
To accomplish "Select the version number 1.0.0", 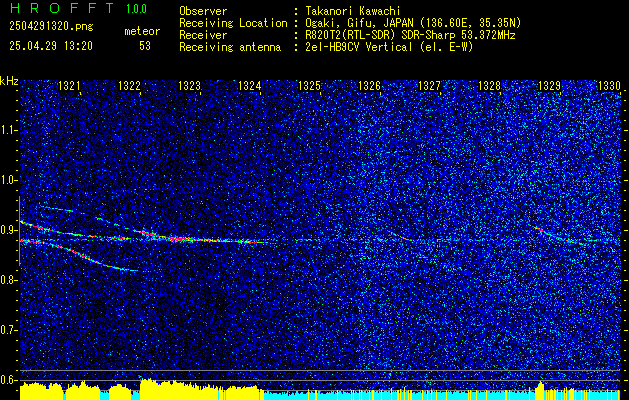I will tap(136, 8).
